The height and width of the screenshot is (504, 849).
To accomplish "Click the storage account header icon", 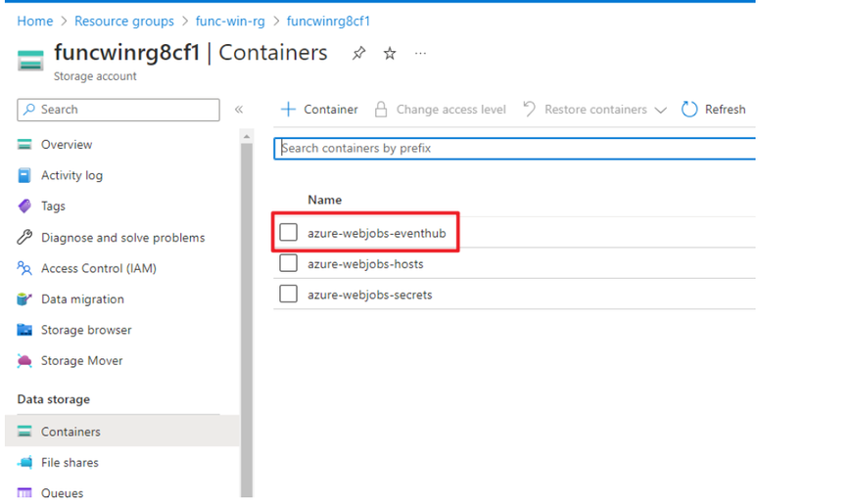I will pyautogui.click(x=30, y=60).
